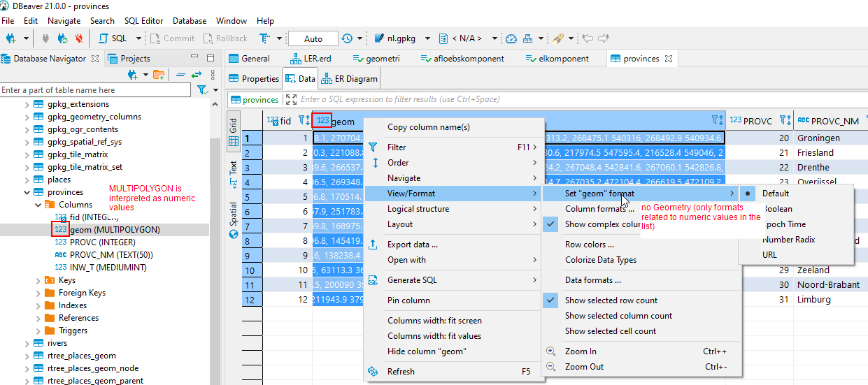The image size is (868, 385).
Task: Click the Tools rocket toolbar icon
Action: click(558, 38)
